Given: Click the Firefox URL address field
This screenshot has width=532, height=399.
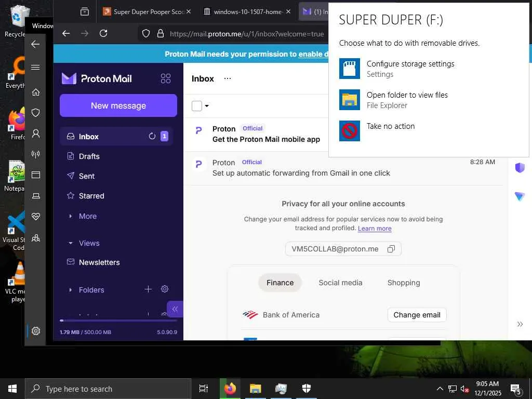Looking at the screenshot, I should click(247, 34).
